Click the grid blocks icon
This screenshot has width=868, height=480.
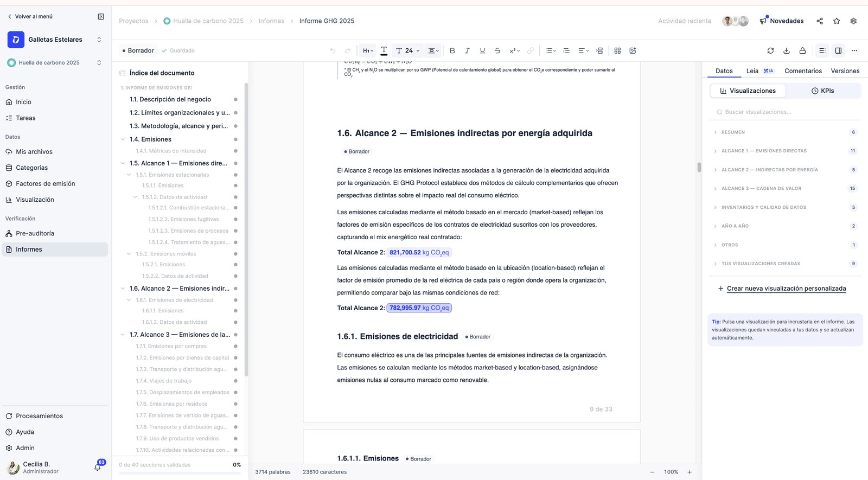pos(617,50)
